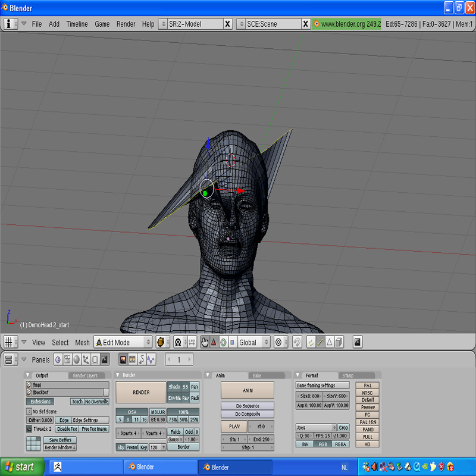The image size is (476, 476).
Task: Toggle the snap magnet icon
Action: (x=297, y=342)
